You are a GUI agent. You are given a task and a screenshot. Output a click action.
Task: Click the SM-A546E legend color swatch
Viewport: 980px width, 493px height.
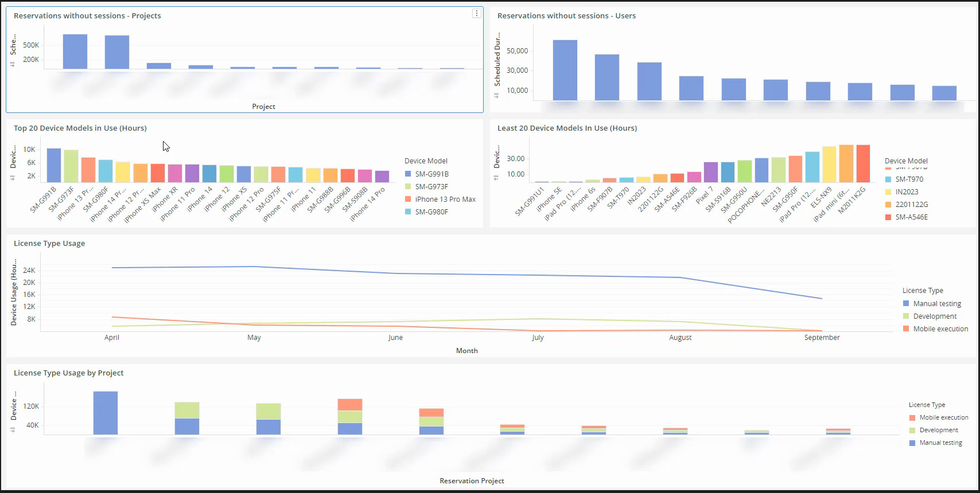pos(888,217)
